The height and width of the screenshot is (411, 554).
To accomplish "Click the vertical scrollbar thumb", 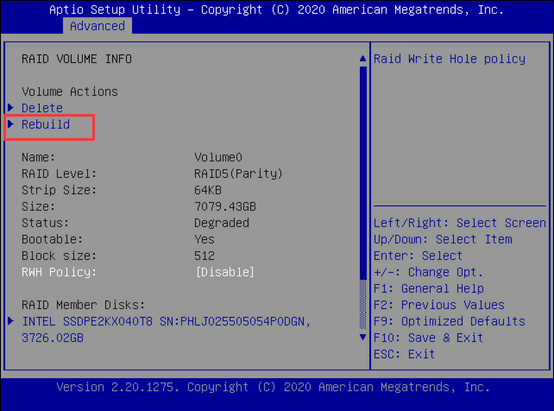I will 363,172.
